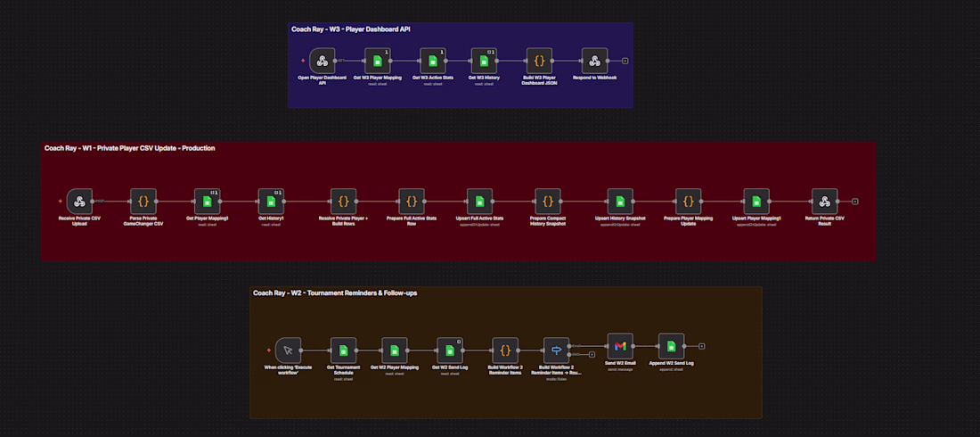Select the Get W2 Player Mapping sheet node

point(395,350)
